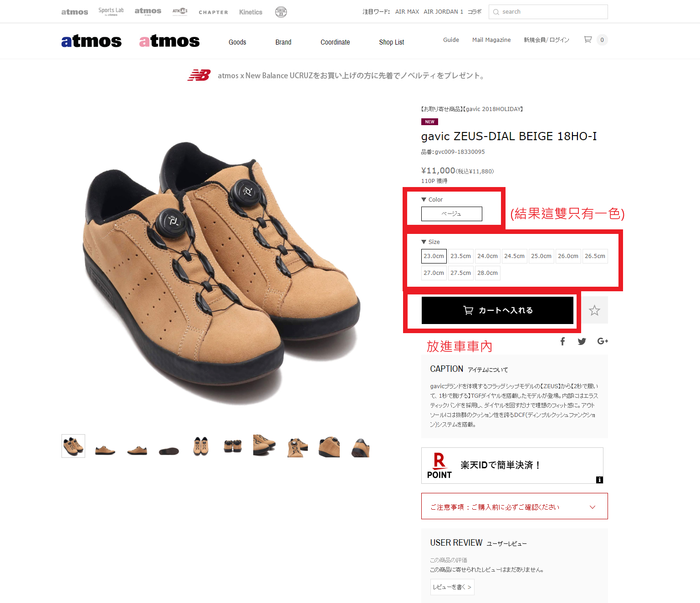Image resolution: width=700 pixels, height=603 pixels.
Task: Share product on Google Plus
Action: click(603, 341)
